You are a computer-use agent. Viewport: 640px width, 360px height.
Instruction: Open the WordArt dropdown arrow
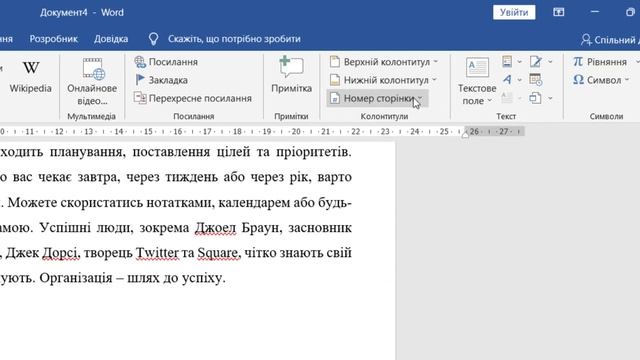[x=520, y=80]
